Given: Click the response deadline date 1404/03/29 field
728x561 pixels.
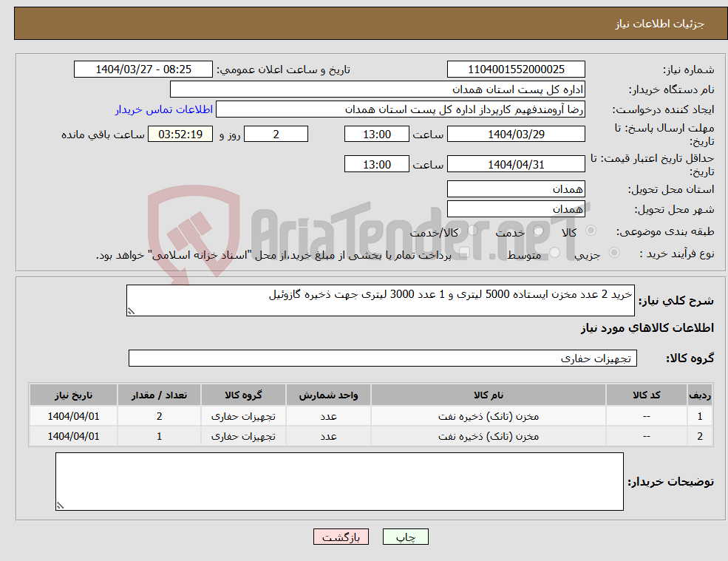Looking at the screenshot, I should pyautogui.click(x=516, y=135).
